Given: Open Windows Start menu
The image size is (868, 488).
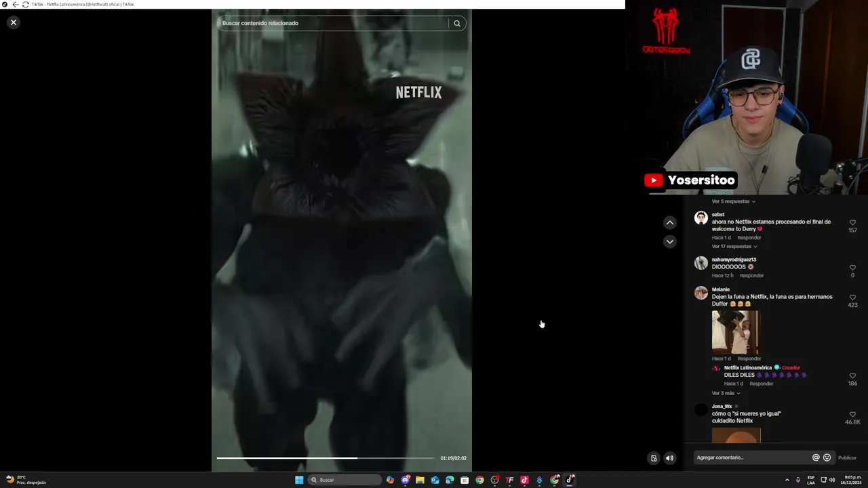Looking at the screenshot, I should click(299, 480).
